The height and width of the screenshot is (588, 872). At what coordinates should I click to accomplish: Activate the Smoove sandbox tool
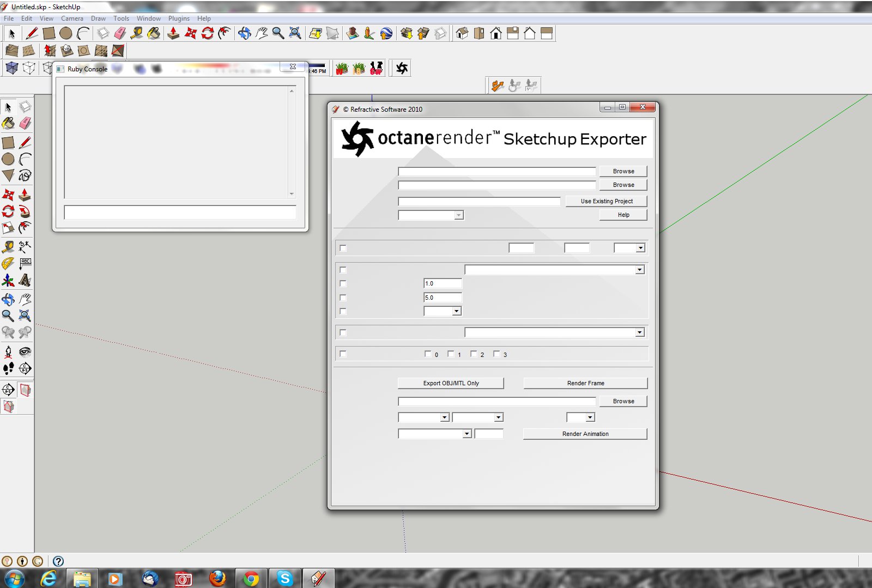(50, 51)
